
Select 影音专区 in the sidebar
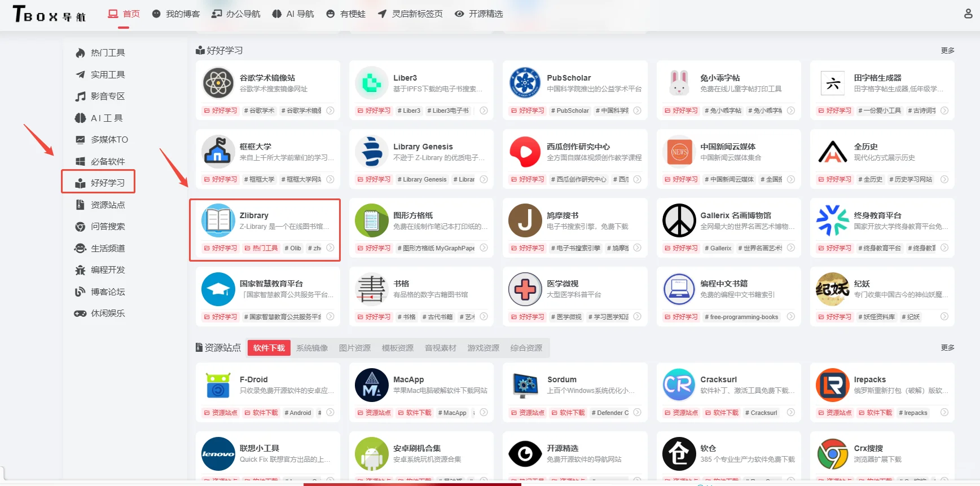pos(100,96)
